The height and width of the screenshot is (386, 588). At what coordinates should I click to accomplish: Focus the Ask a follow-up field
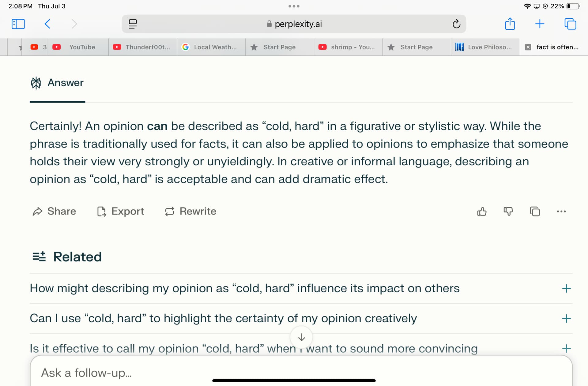tap(301, 373)
